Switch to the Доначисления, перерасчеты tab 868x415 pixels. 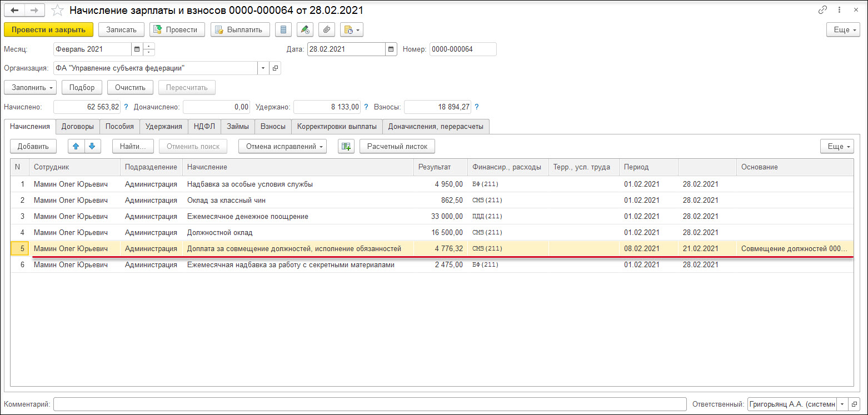(436, 126)
